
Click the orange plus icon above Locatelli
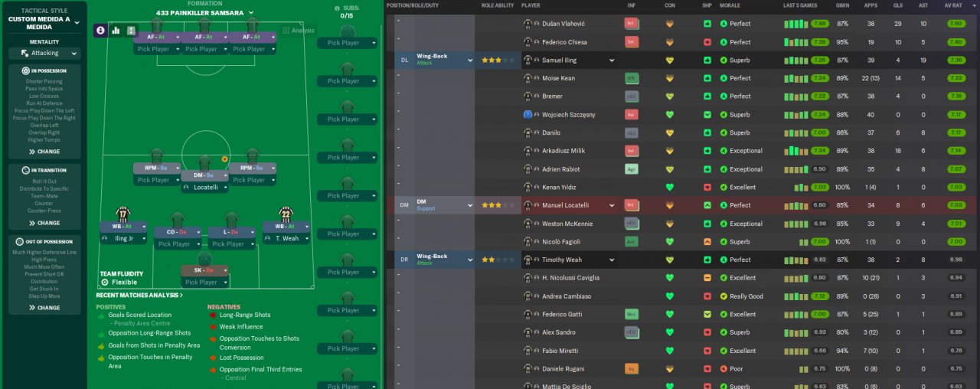click(x=224, y=159)
